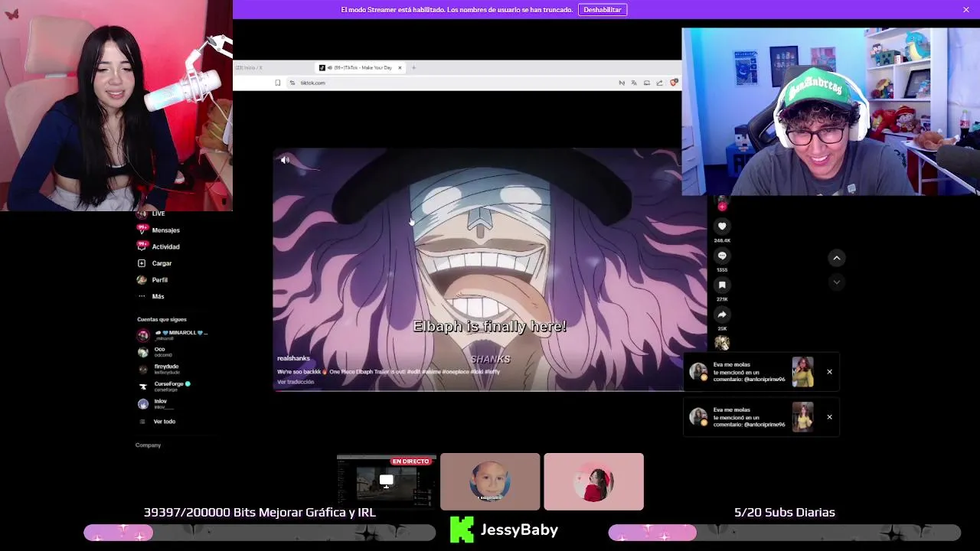Open the Brave shields icon

pyautogui.click(x=674, y=83)
